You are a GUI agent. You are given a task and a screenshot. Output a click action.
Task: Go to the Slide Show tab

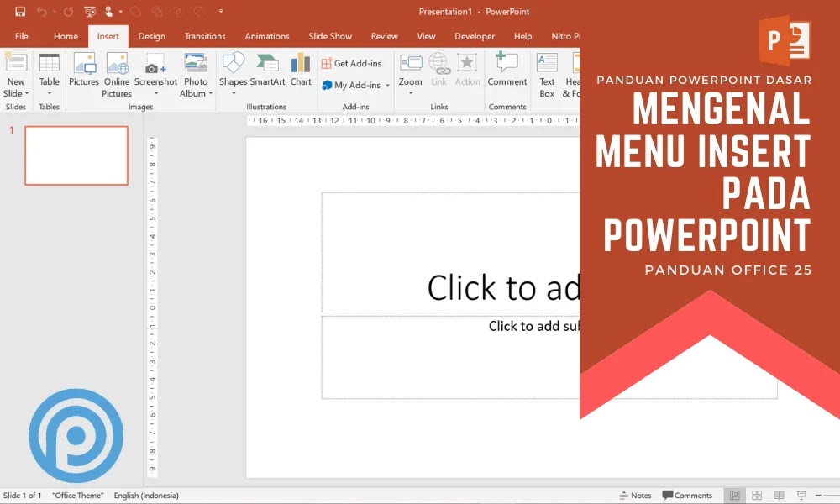pos(330,36)
